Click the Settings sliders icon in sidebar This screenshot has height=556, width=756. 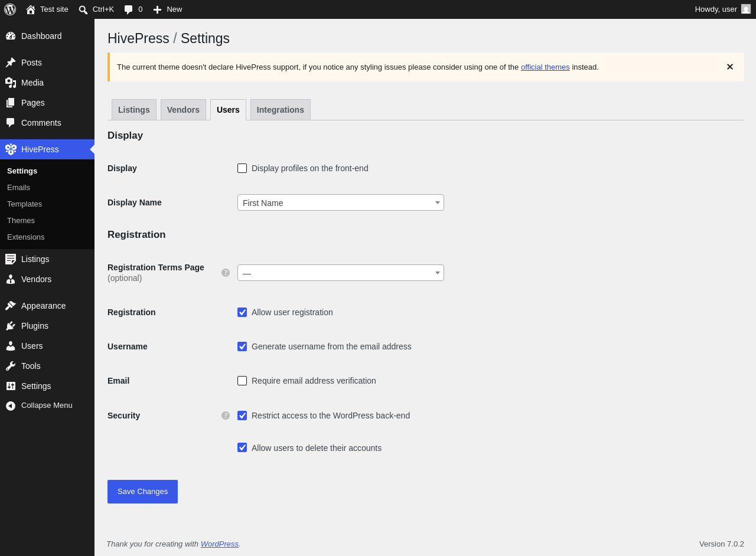click(x=11, y=386)
